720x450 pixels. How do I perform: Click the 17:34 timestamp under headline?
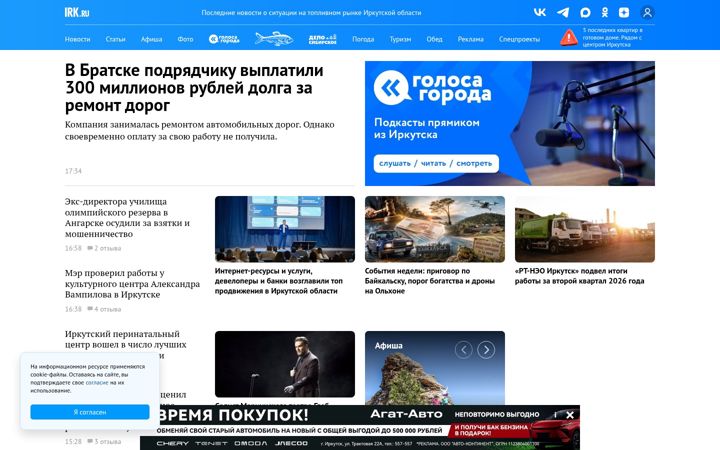coord(73,171)
